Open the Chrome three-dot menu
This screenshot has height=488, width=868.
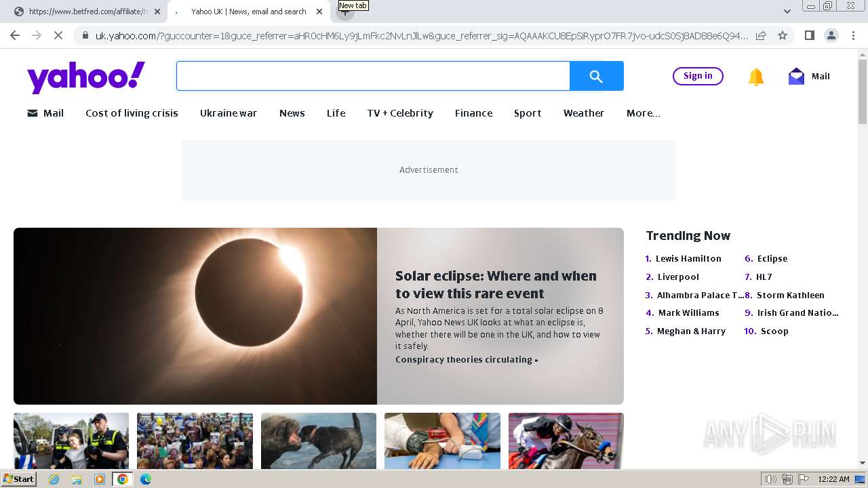pyautogui.click(x=854, y=35)
